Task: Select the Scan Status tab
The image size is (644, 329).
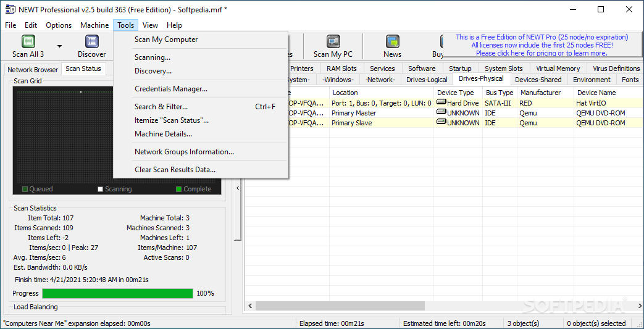Action: (x=83, y=69)
